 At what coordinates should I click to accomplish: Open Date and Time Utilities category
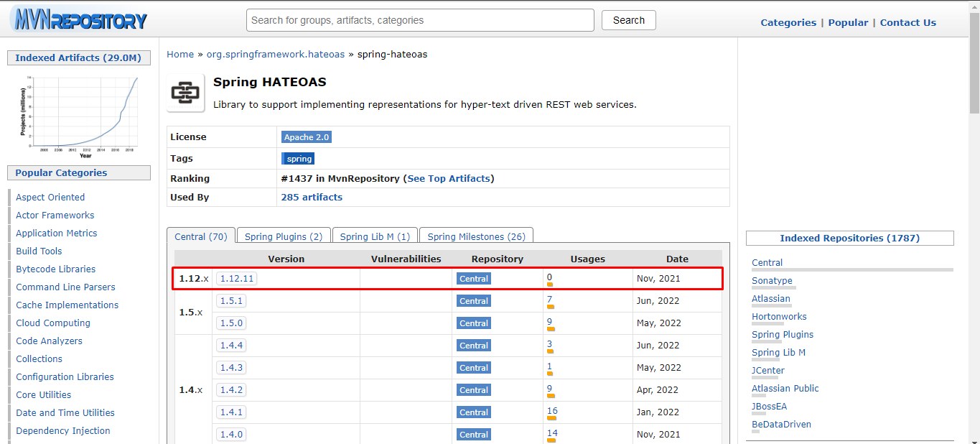click(65, 413)
